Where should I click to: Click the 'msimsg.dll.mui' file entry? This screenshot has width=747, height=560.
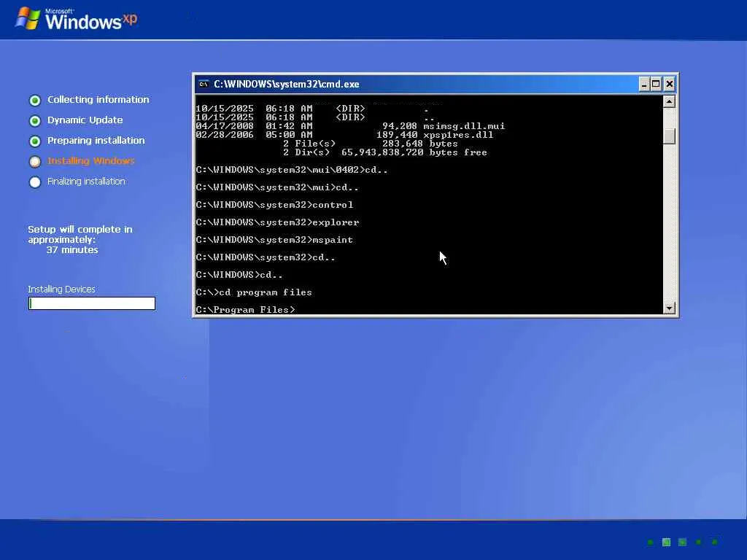[350, 126]
